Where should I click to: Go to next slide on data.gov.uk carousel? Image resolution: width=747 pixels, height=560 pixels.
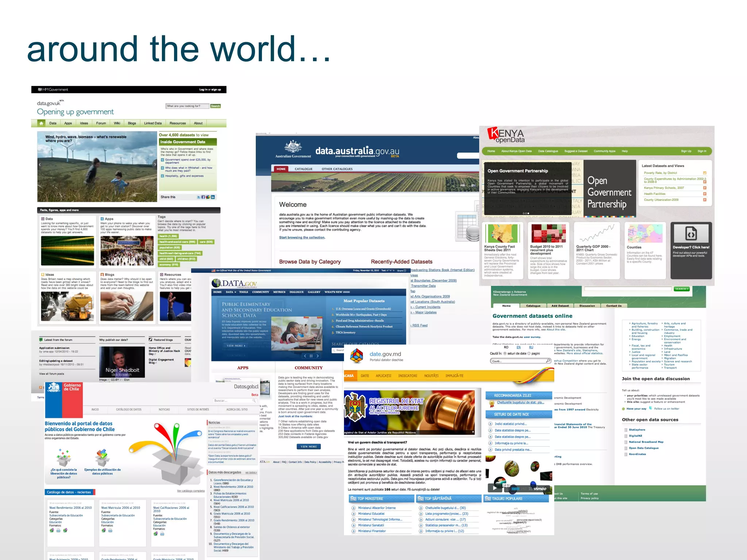pyautogui.click(x=155, y=165)
